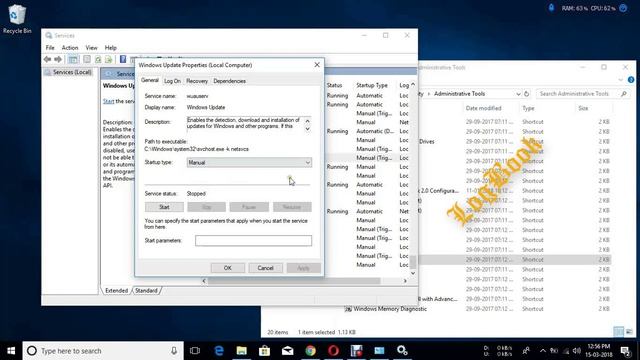Open the Action menu in Services
The height and width of the screenshot is (360, 640).
[x=70, y=48]
